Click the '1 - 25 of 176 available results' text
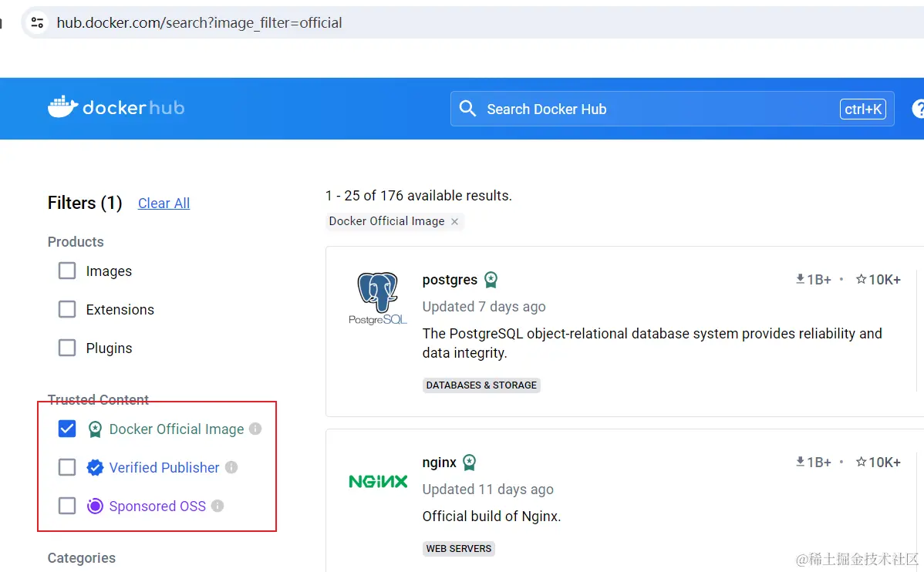 point(418,196)
